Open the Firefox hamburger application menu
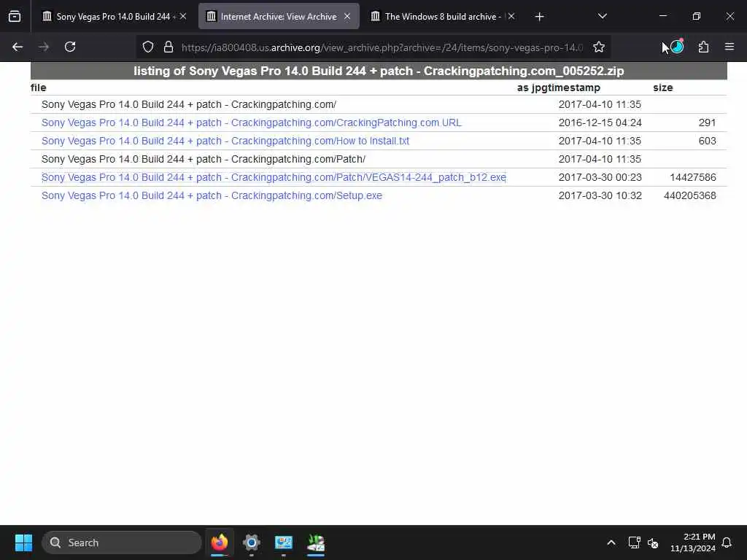747x560 pixels. (729, 47)
